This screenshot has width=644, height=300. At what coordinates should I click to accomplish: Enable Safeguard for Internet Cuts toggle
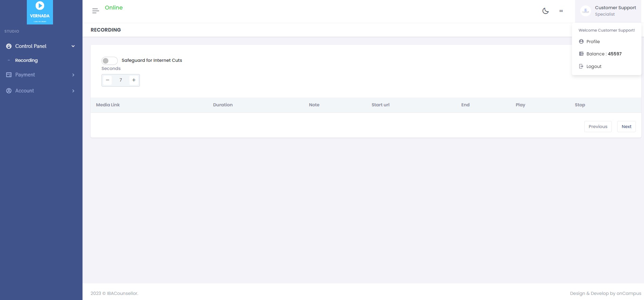pyautogui.click(x=109, y=60)
